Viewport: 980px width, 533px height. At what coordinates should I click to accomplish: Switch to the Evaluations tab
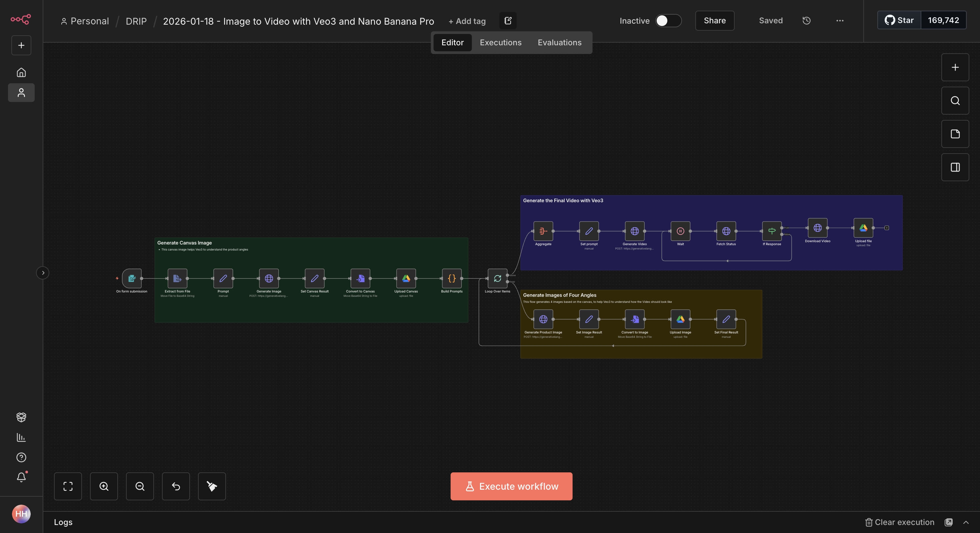[559, 43]
